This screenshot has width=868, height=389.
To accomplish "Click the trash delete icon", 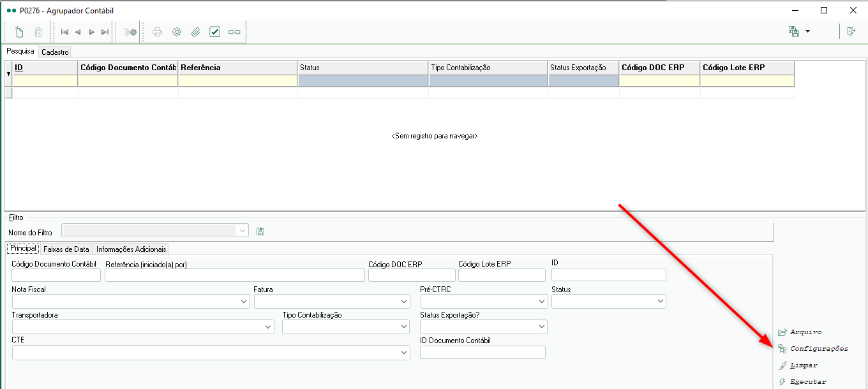I will [38, 32].
